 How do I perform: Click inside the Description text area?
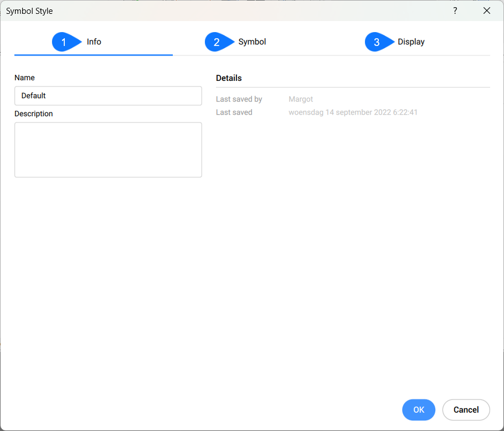(108, 150)
